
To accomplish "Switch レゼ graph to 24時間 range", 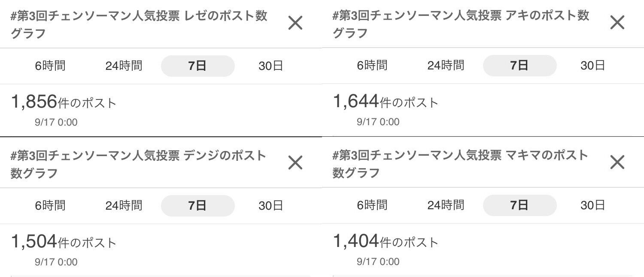I will (x=124, y=66).
